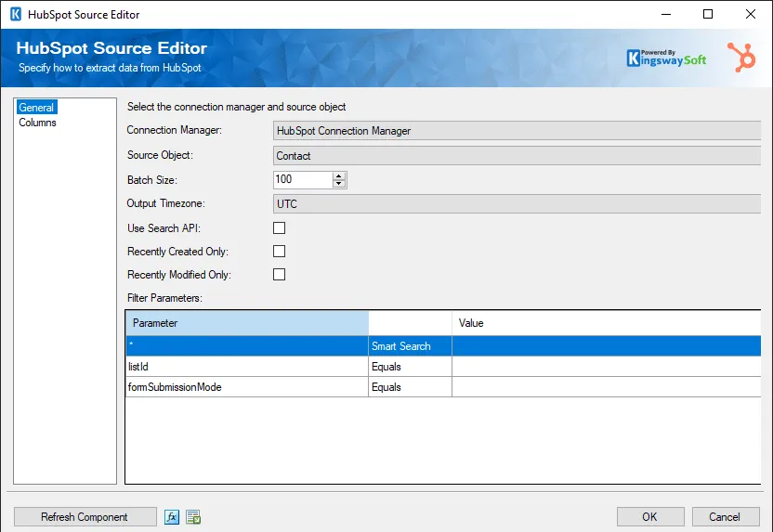The image size is (773, 532).
Task: Click the Value cell for listId
Action: pyautogui.click(x=604, y=367)
